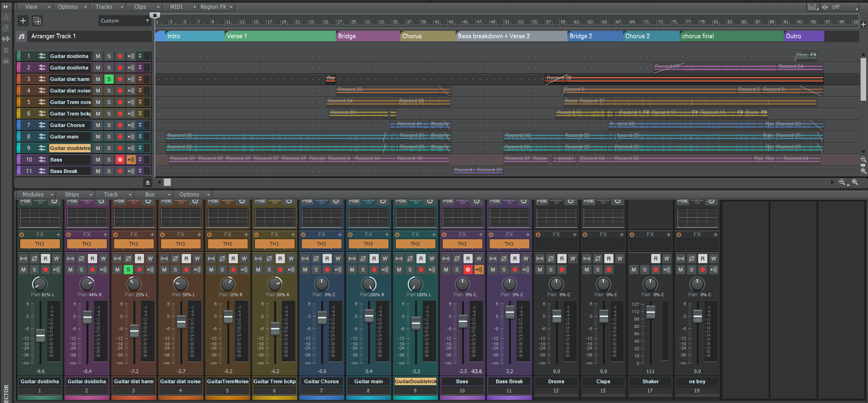This screenshot has height=403, width=868.
Task: Zoom in horizontally in track view
Action: click(855, 182)
